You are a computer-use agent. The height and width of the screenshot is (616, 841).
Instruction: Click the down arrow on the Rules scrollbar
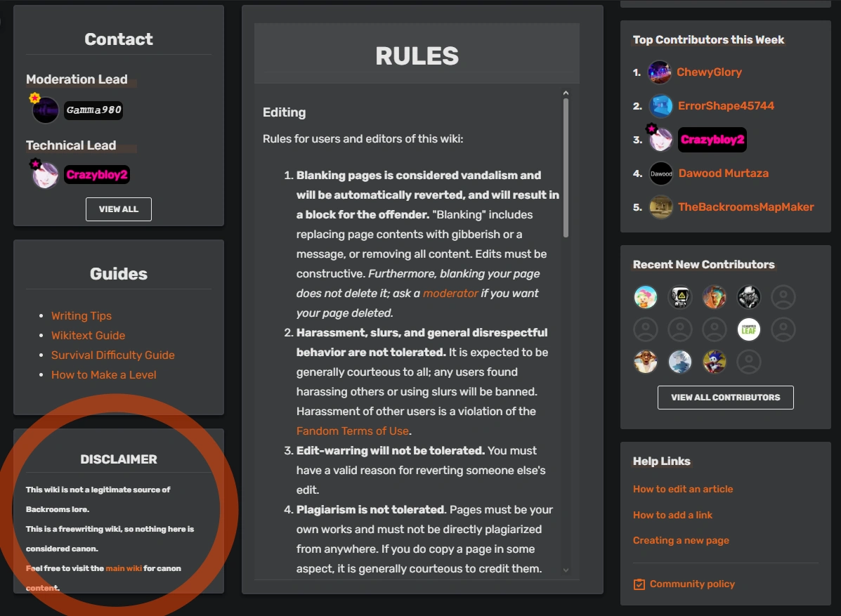566,570
